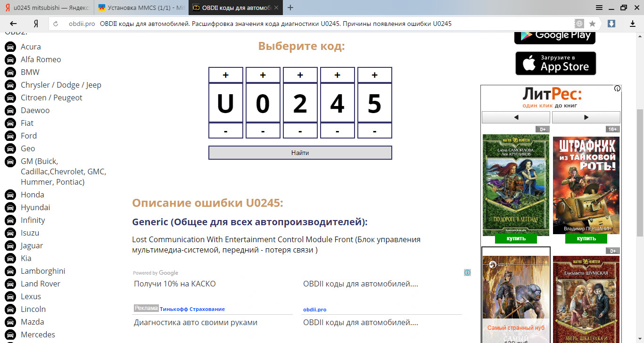Screen dimensions: 644x343
Task: Click the Yandex "Я" home icon
Action: pyautogui.click(x=36, y=24)
